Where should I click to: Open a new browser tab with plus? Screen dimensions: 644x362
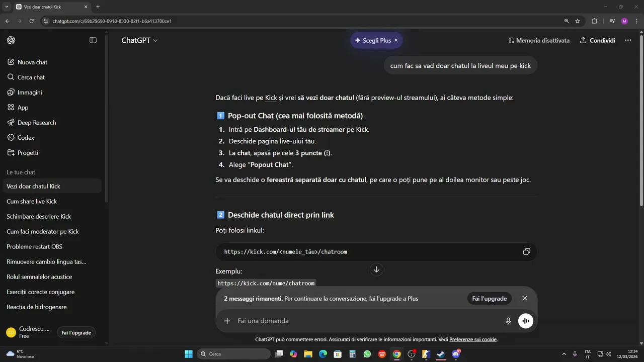coord(98,7)
